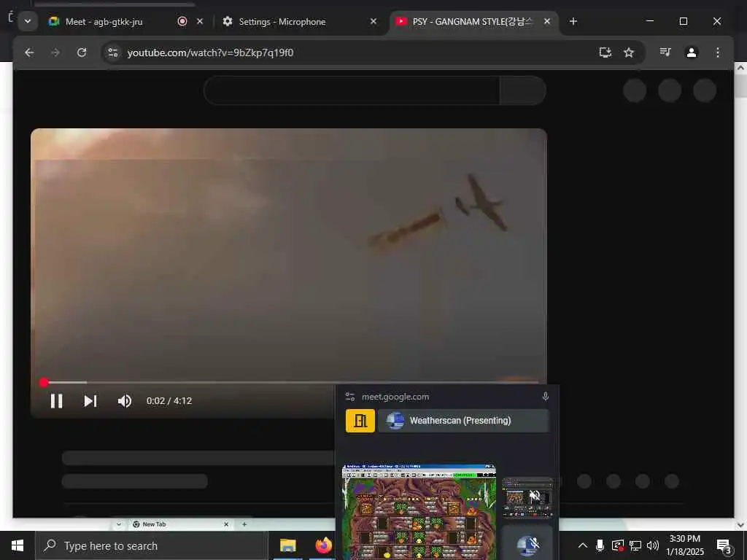Viewport: 747px width, 560px height.
Task: Open tab search in background window
Action: coord(119,524)
